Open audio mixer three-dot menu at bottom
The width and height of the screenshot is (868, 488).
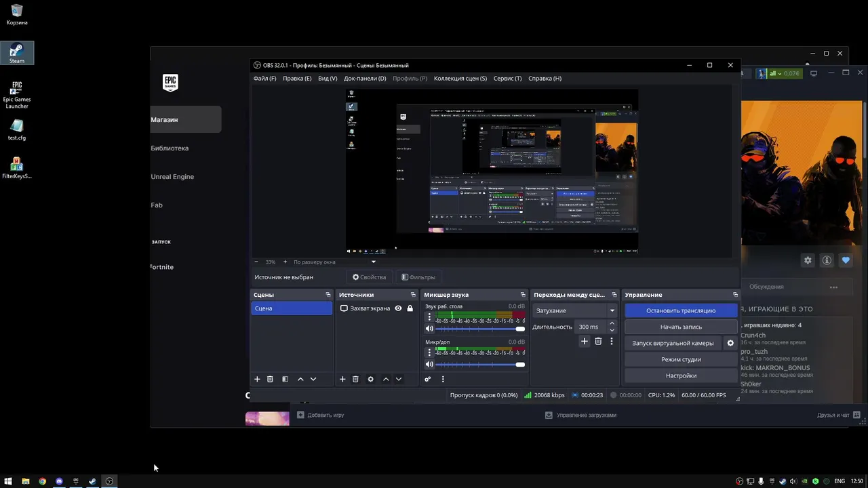pos(443,380)
